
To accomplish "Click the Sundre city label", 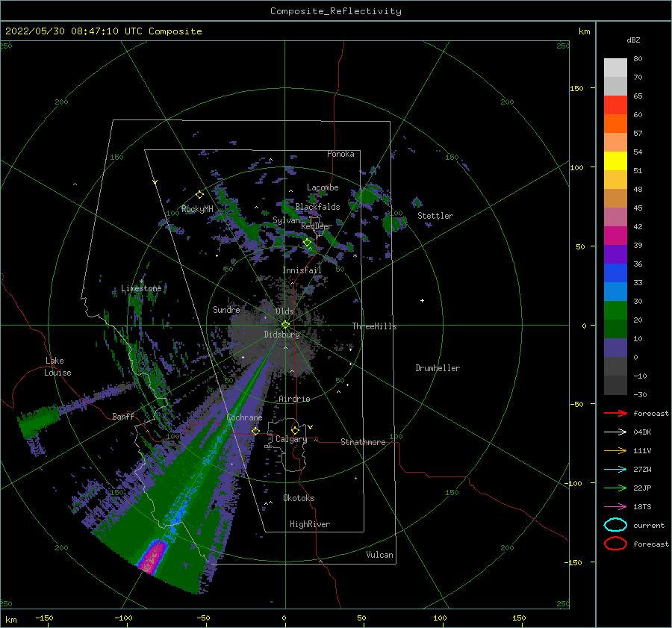I will pos(226,310).
